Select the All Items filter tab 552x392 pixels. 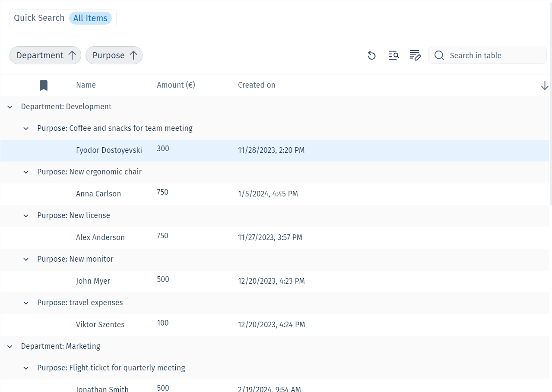tap(90, 18)
